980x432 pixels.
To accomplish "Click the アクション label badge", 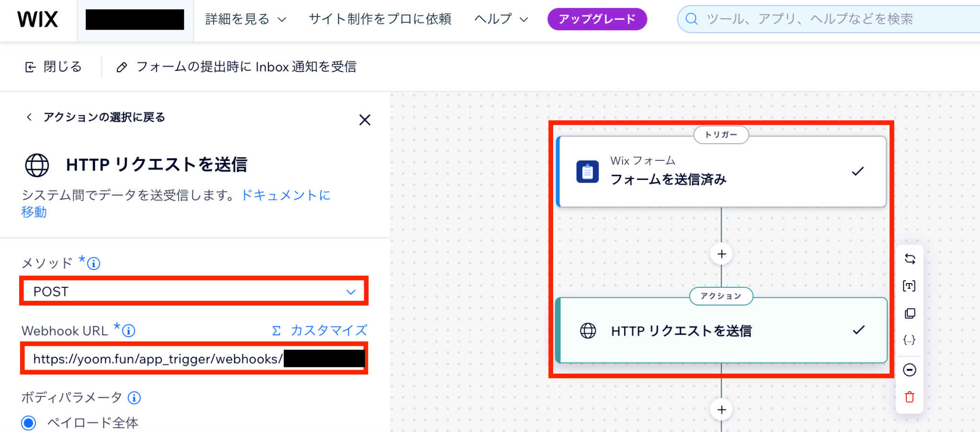I will click(x=721, y=296).
